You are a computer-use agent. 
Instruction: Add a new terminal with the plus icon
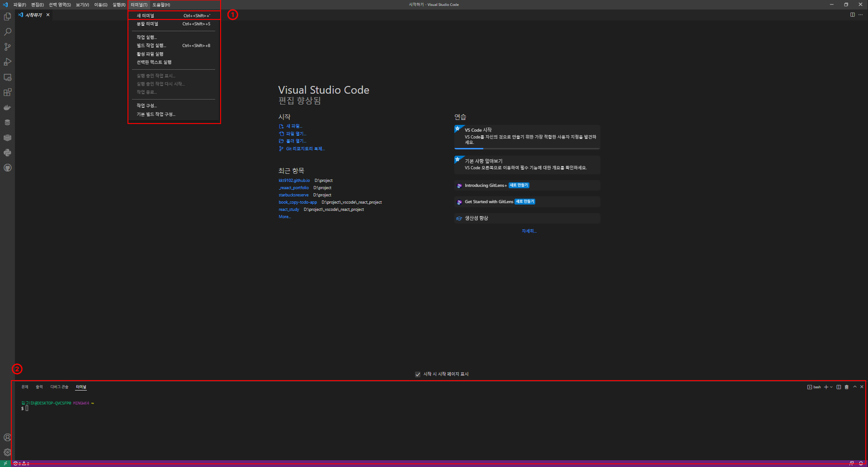click(x=826, y=387)
